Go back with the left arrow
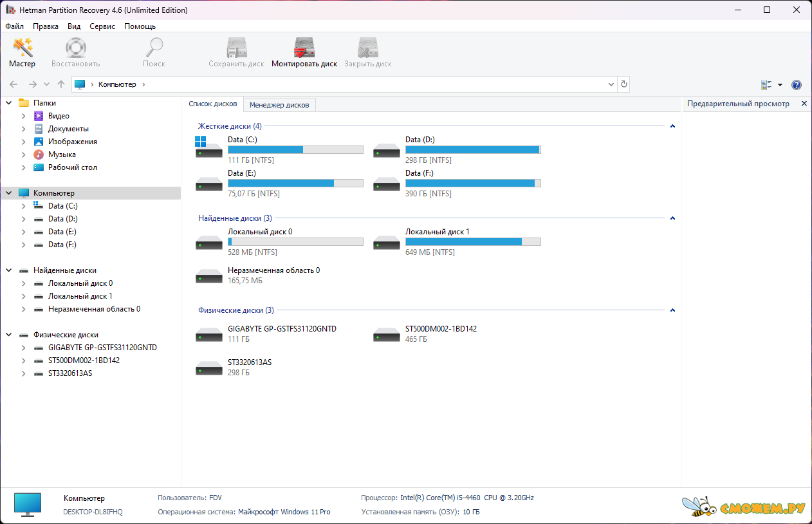 pyautogui.click(x=14, y=84)
